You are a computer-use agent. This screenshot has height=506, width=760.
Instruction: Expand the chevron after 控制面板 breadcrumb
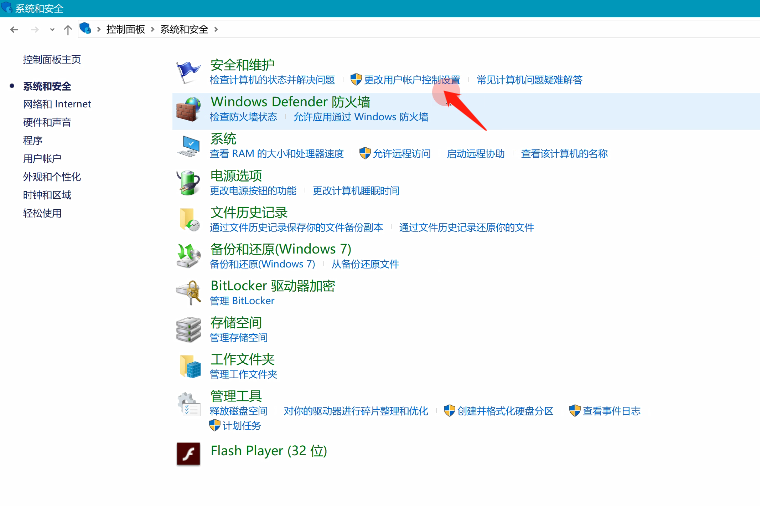(152, 30)
